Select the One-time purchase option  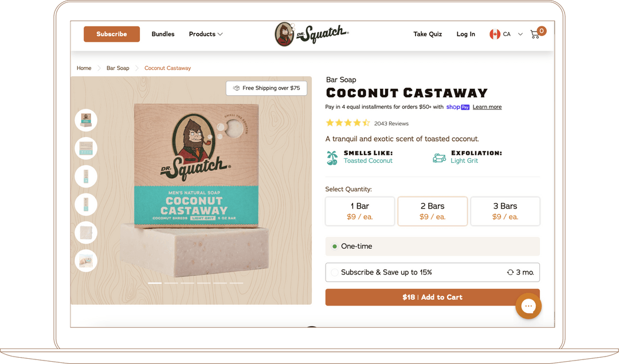point(432,246)
